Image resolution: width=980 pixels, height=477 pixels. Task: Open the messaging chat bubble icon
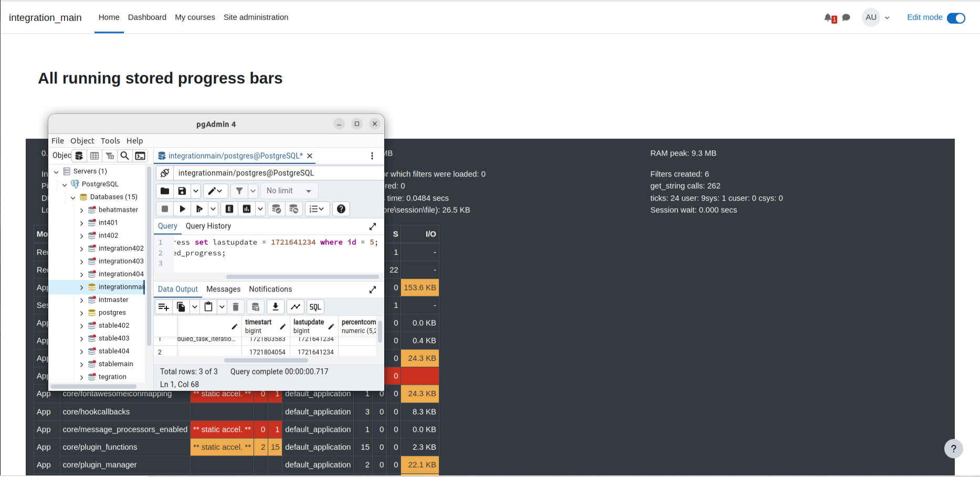pos(846,17)
